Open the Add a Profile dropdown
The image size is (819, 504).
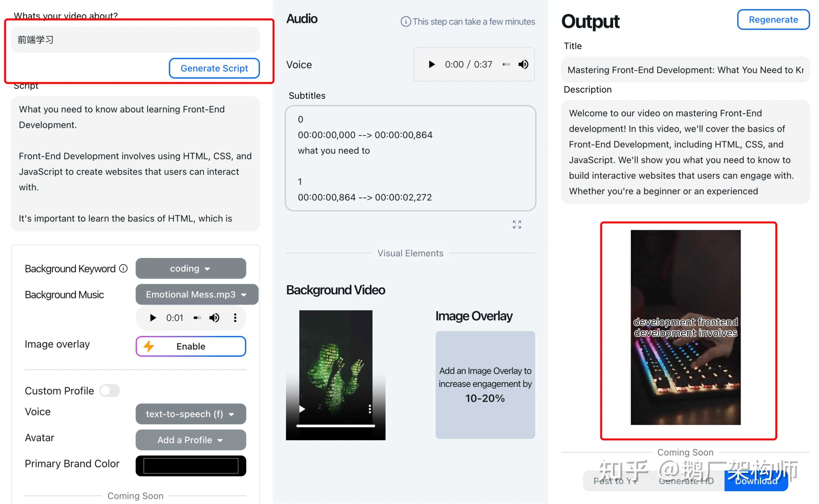tap(191, 440)
